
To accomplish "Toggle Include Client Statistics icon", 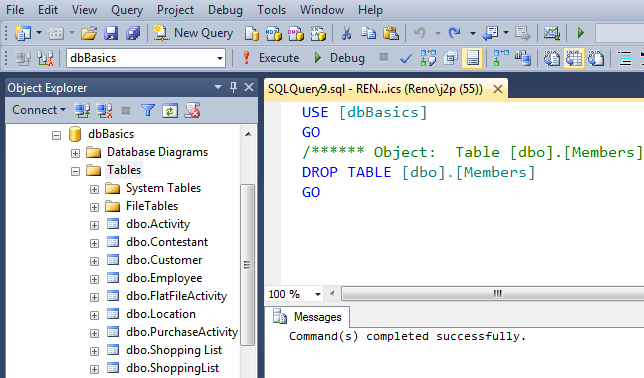I will coord(523,58).
